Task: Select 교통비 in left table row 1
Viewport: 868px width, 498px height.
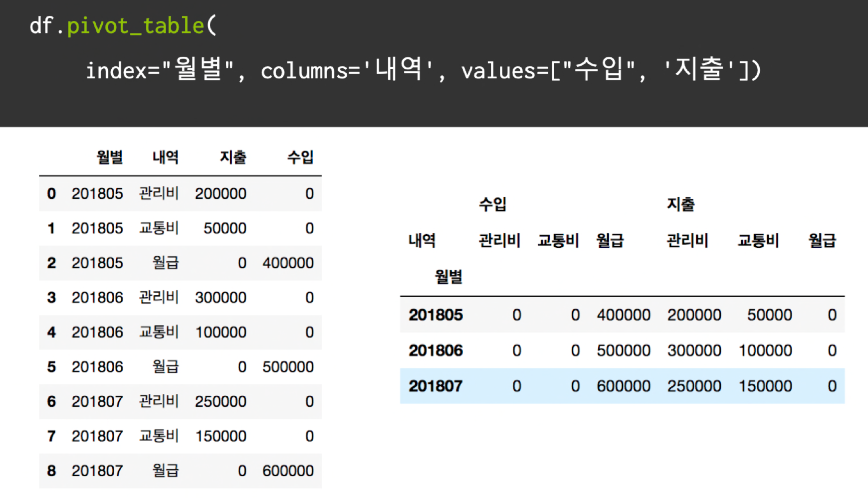Action: (159, 228)
